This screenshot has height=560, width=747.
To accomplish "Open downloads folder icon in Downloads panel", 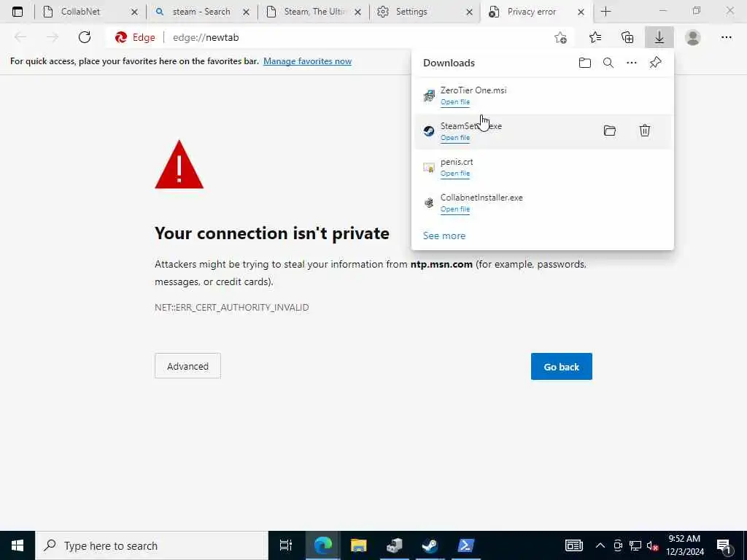I will click(x=585, y=63).
